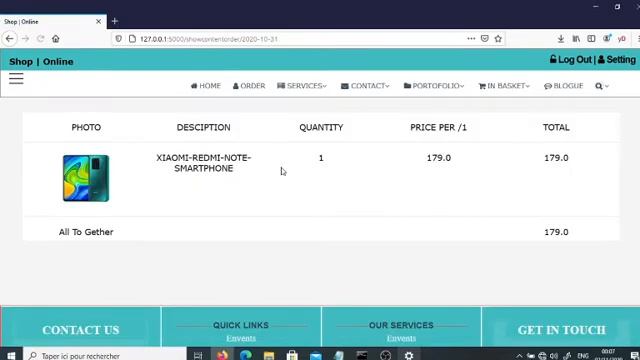
Task: Open Firefox downloads arrow icon
Action: (x=561, y=39)
